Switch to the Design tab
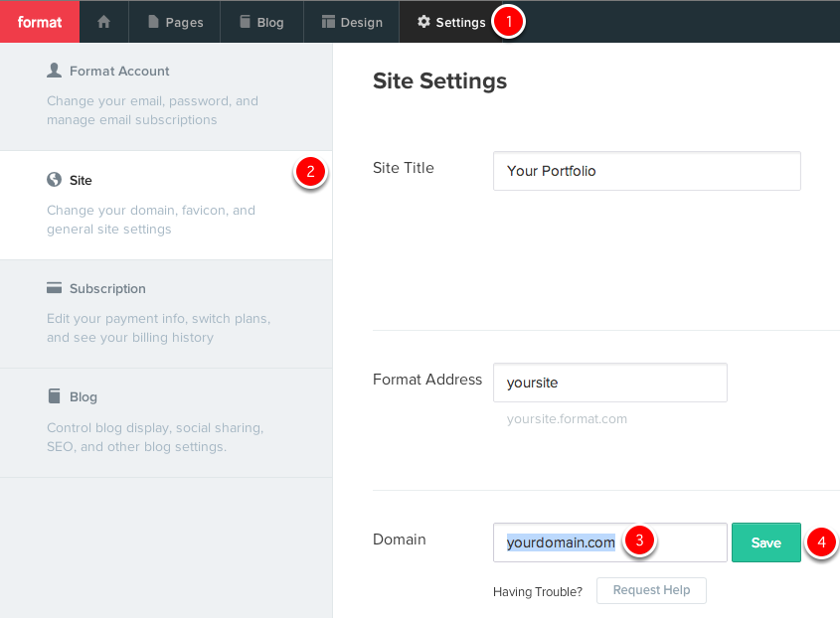This screenshot has height=618, width=840. [x=352, y=22]
